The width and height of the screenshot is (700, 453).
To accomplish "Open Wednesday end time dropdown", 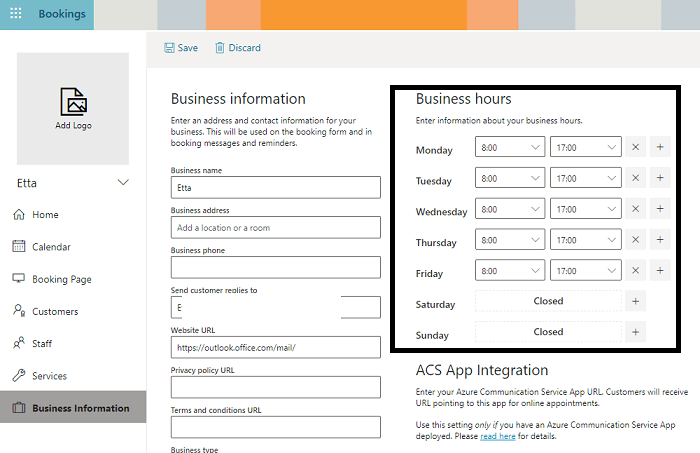I will tap(586, 208).
